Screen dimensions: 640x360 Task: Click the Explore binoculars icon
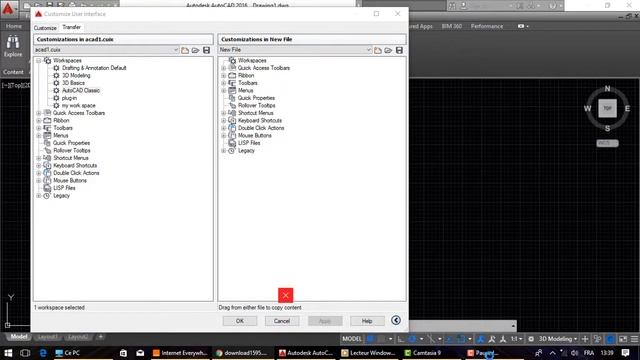tap(13, 42)
